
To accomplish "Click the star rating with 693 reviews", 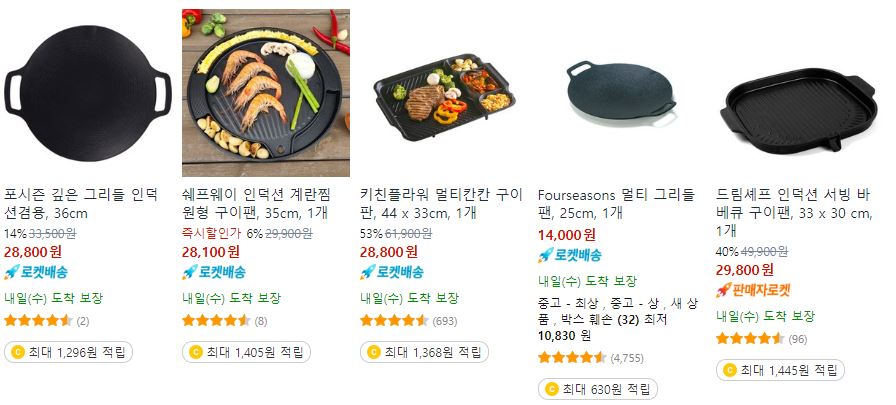I will point(394,320).
